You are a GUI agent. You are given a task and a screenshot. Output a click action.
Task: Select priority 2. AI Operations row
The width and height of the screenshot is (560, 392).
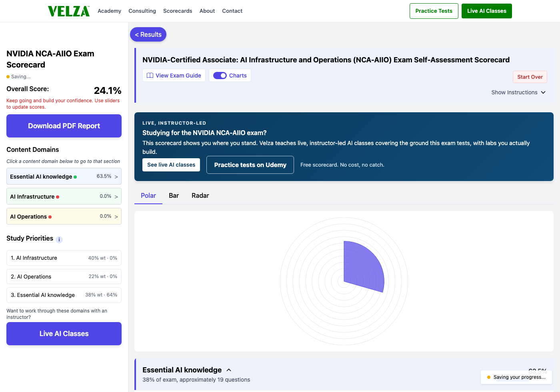click(64, 277)
